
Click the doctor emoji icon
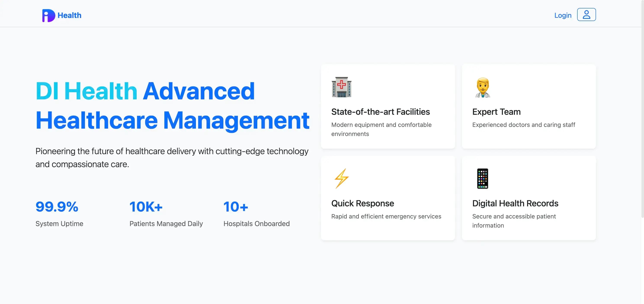pos(482,87)
